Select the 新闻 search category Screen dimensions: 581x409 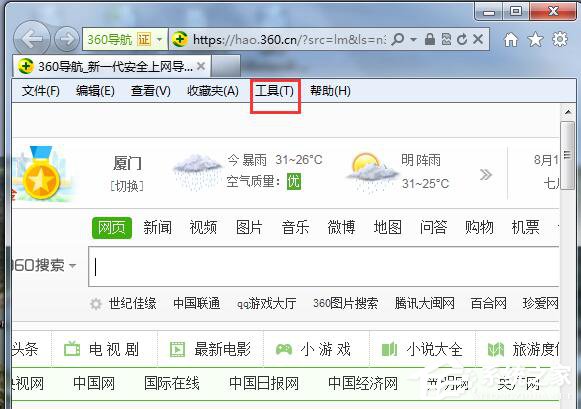tap(157, 227)
